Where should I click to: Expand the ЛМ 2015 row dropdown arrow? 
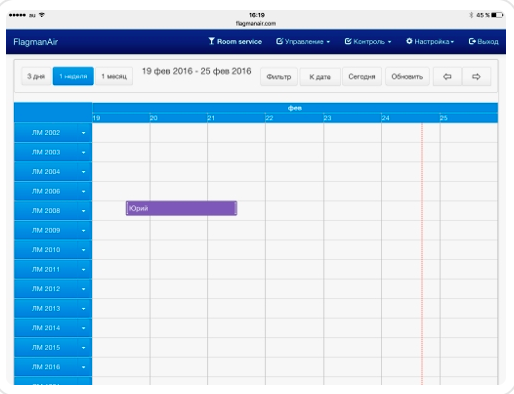(84, 347)
